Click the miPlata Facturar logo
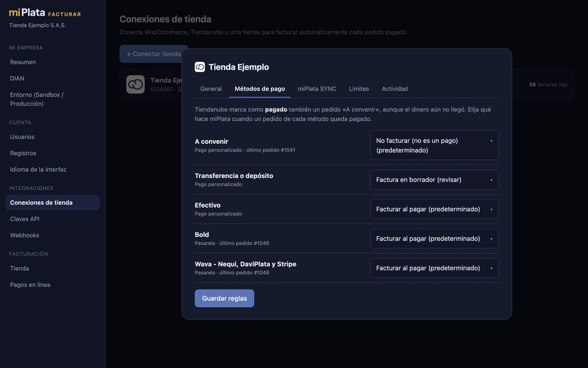This screenshot has width=588, height=368. coord(45,13)
